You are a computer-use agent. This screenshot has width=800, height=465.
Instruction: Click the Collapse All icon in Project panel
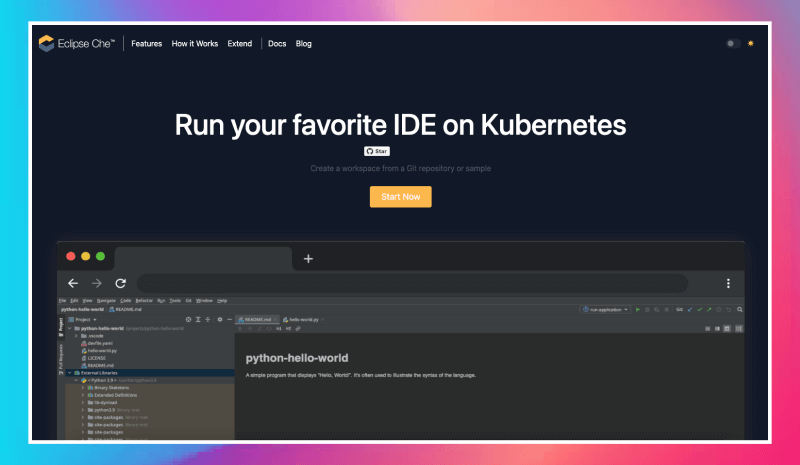(x=208, y=320)
